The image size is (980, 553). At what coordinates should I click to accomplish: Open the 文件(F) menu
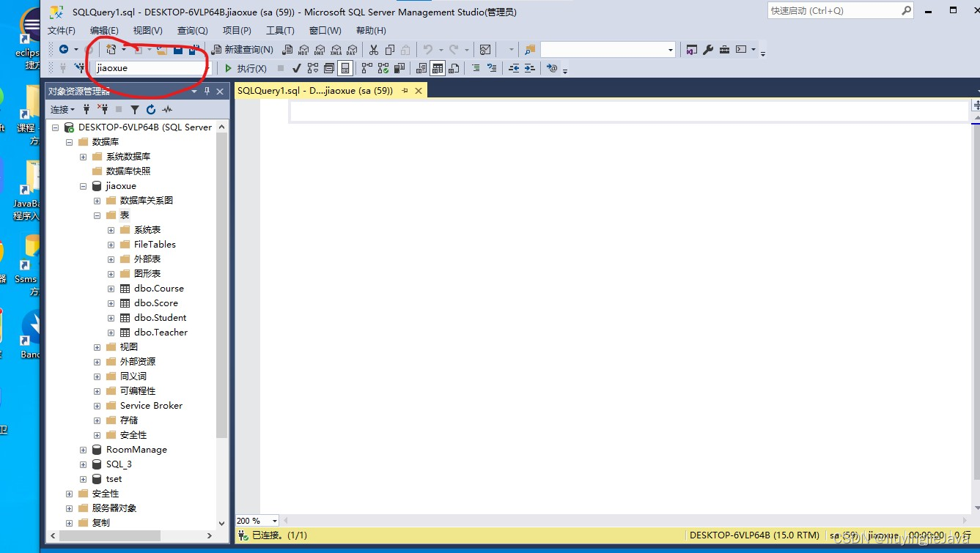pos(62,30)
